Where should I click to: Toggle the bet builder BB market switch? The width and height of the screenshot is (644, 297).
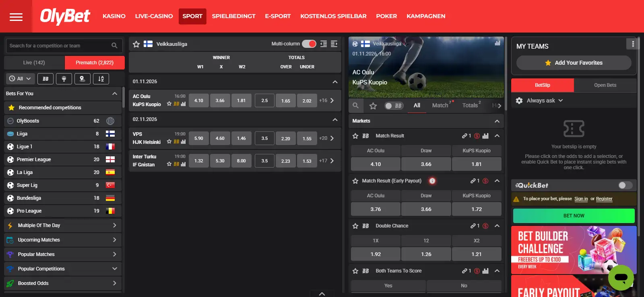click(x=394, y=106)
